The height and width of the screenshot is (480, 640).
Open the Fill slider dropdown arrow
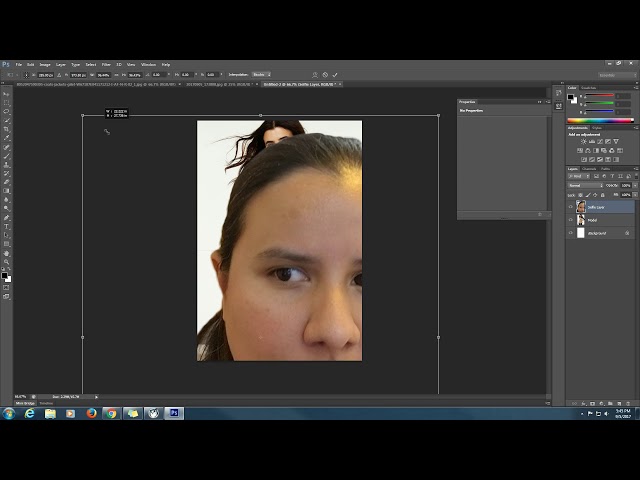coord(635,195)
